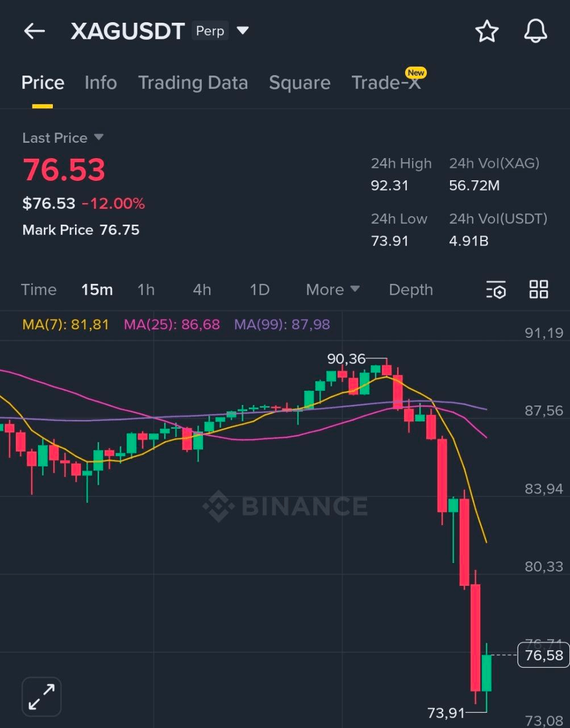Viewport: 570px width, 728px height.
Task: Switch chart to 1h interval
Action: (146, 289)
